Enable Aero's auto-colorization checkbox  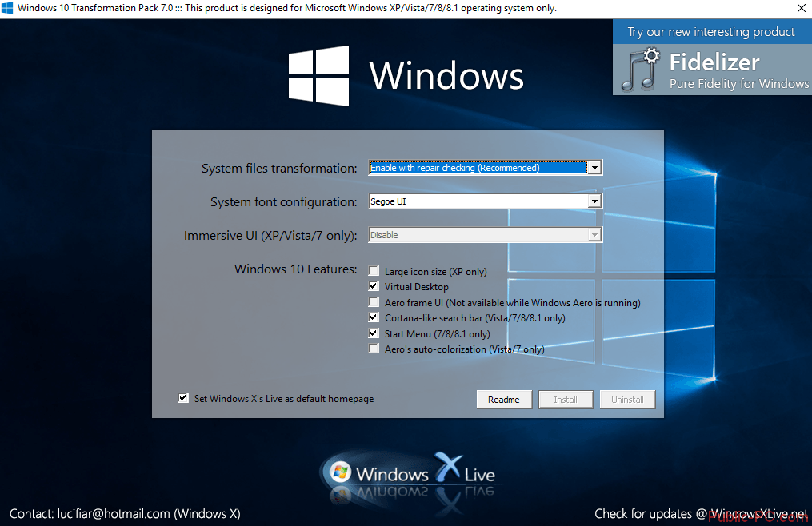point(374,349)
